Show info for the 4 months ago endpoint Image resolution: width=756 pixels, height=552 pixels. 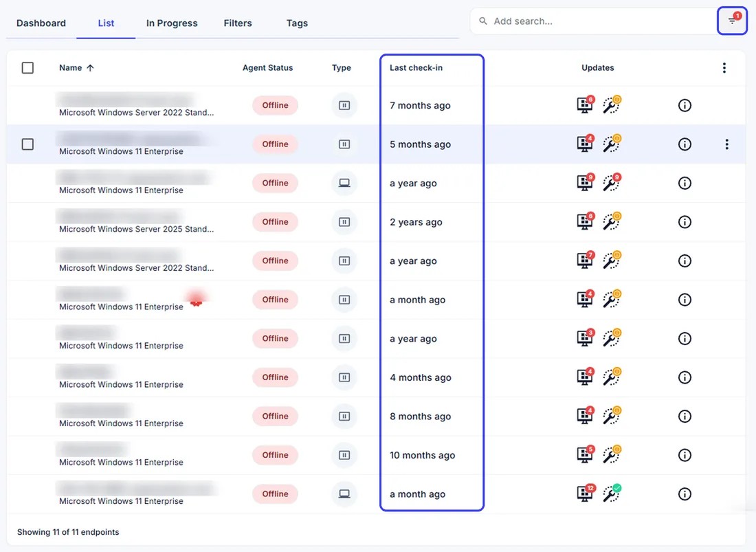click(685, 377)
